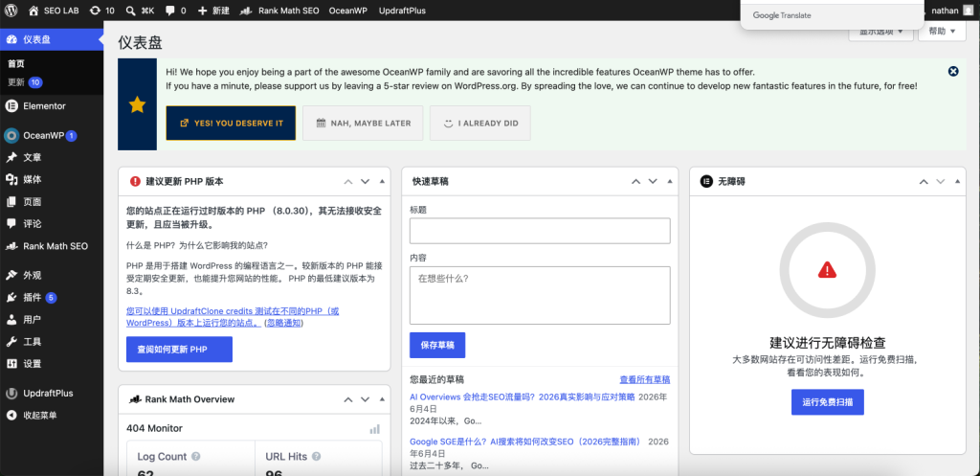This screenshot has height=476, width=980.
Task: Open OceanWP admin bar menu
Action: pyautogui.click(x=348, y=11)
